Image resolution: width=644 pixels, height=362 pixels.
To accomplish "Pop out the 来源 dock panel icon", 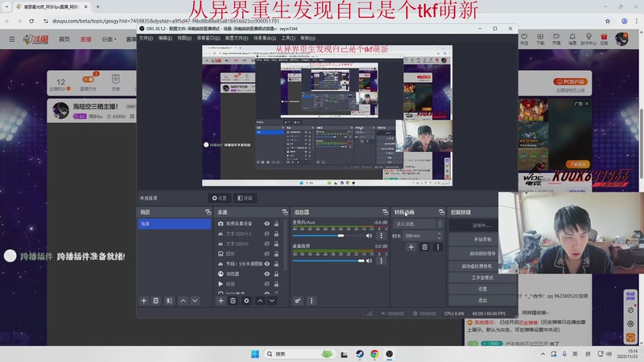I will (285, 212).
